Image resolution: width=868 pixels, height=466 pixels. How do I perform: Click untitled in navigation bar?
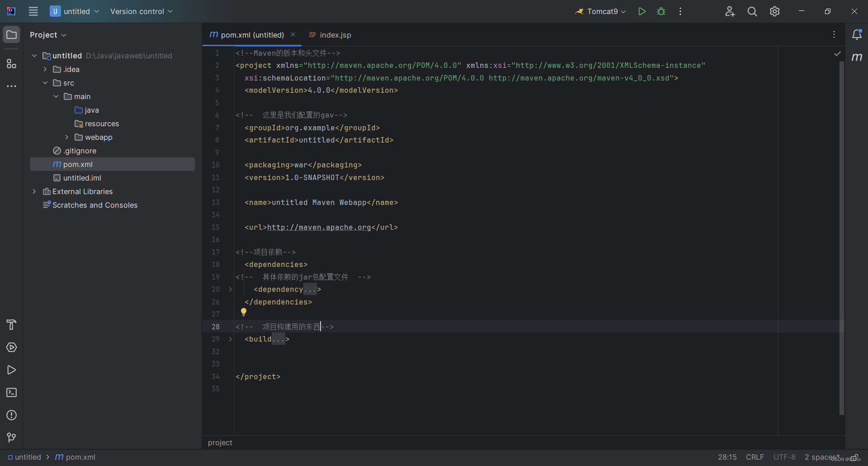pos(24,457)
